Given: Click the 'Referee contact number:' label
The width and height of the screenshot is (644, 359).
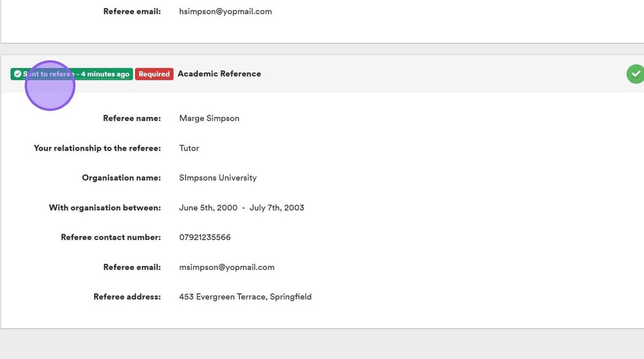Looking at the screenshot, I should 111,237.
